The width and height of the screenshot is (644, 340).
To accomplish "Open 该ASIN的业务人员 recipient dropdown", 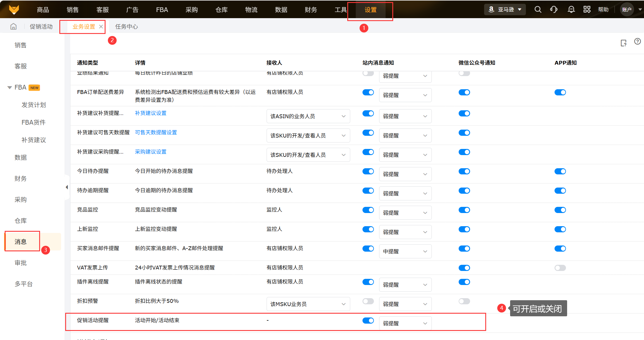I will coord(308,116).
